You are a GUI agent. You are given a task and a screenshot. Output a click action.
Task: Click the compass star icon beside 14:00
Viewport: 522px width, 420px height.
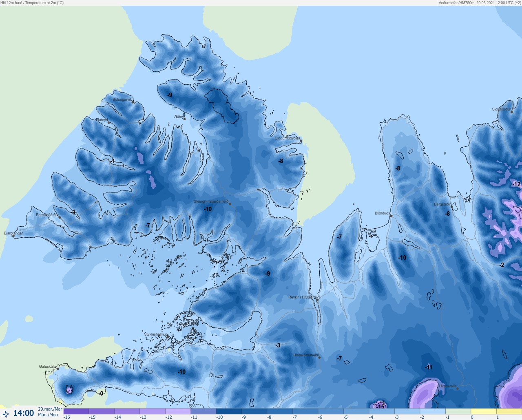(x=6, y=414)
